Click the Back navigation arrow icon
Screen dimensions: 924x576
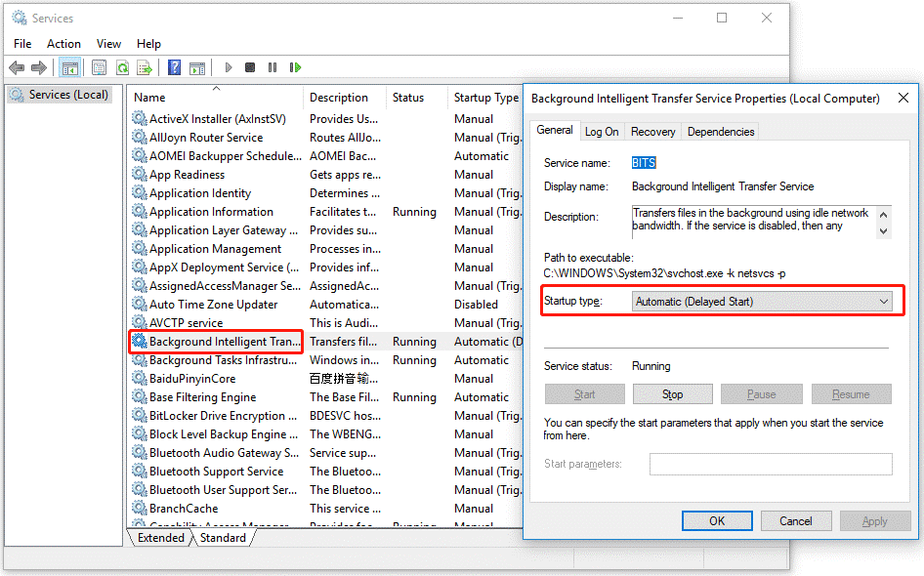17,66
